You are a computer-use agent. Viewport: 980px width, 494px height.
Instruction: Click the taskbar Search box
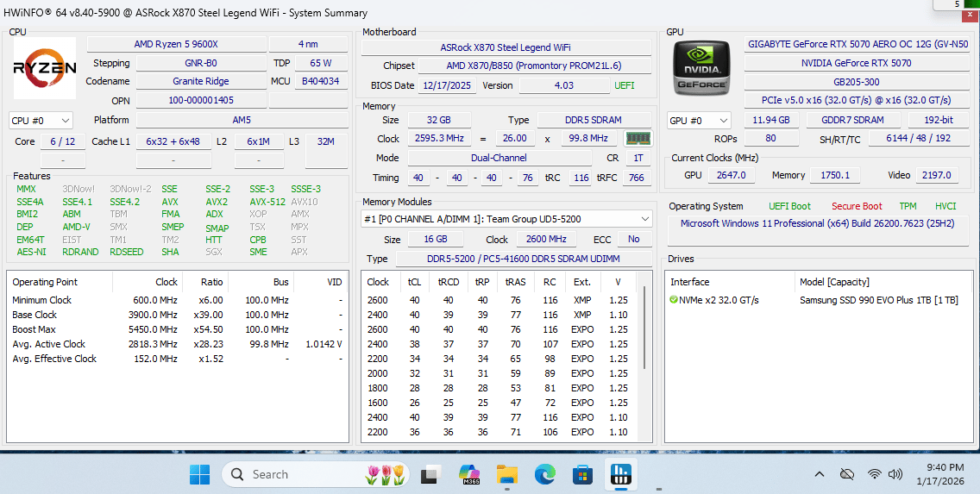coord(316,475)
